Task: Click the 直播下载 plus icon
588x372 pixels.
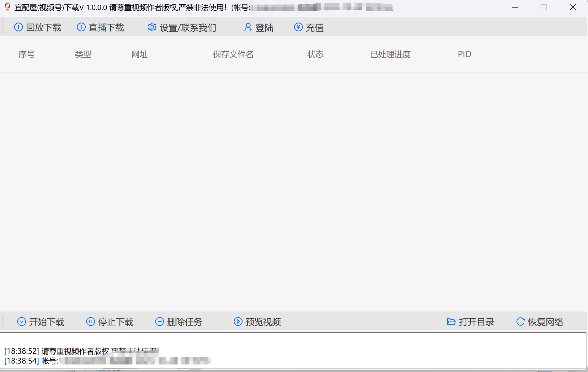Action: click(x=81, y=27)
